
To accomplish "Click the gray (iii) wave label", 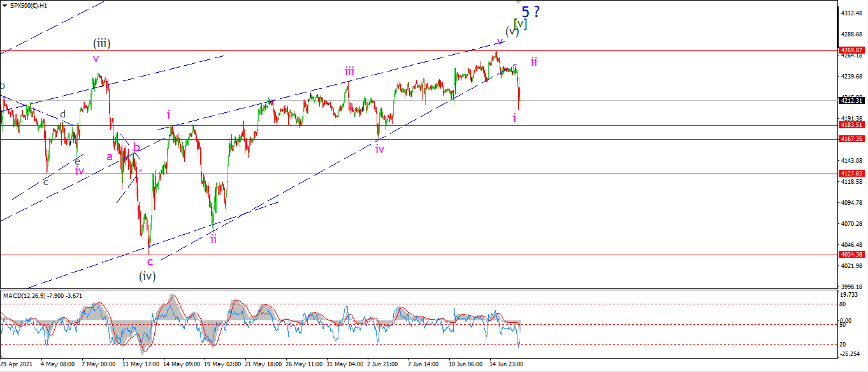I will click(x=102, y=43).
